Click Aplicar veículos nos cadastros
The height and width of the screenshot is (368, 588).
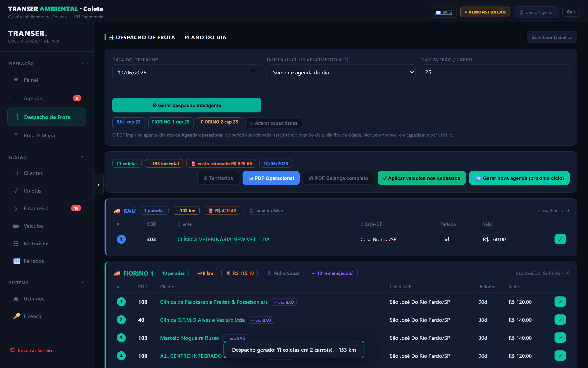tap(422, 178)
